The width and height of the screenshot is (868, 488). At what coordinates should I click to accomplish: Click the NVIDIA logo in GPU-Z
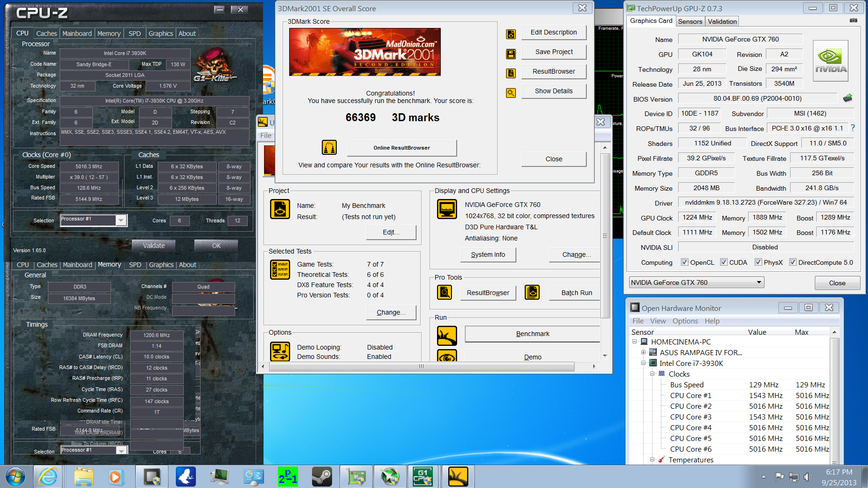pyautogui.click(x=830, y=61)
